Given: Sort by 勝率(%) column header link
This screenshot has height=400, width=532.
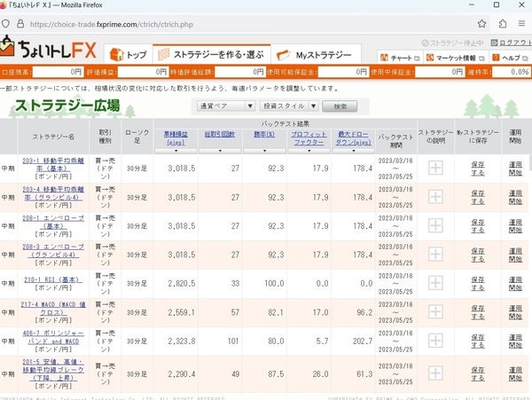Looking at the screenshot, I should (x=264, y=134).
